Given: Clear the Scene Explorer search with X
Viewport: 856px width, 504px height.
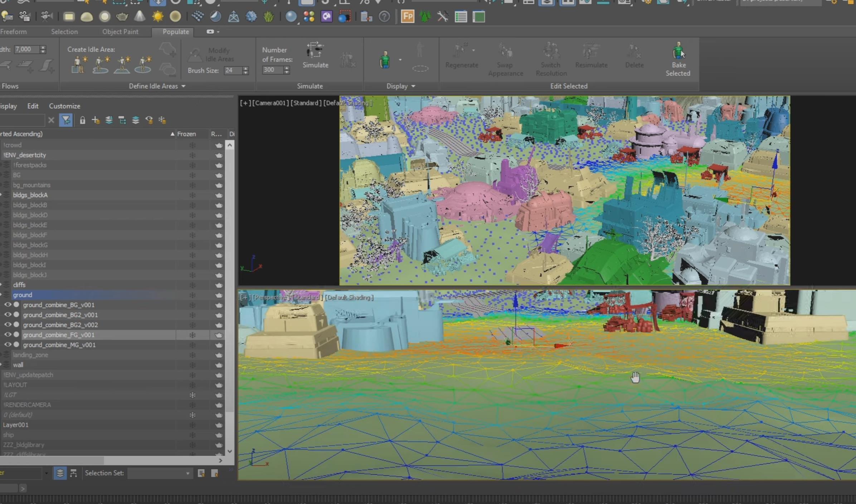Looking at the screenshot, I should [x=51, y=120].
